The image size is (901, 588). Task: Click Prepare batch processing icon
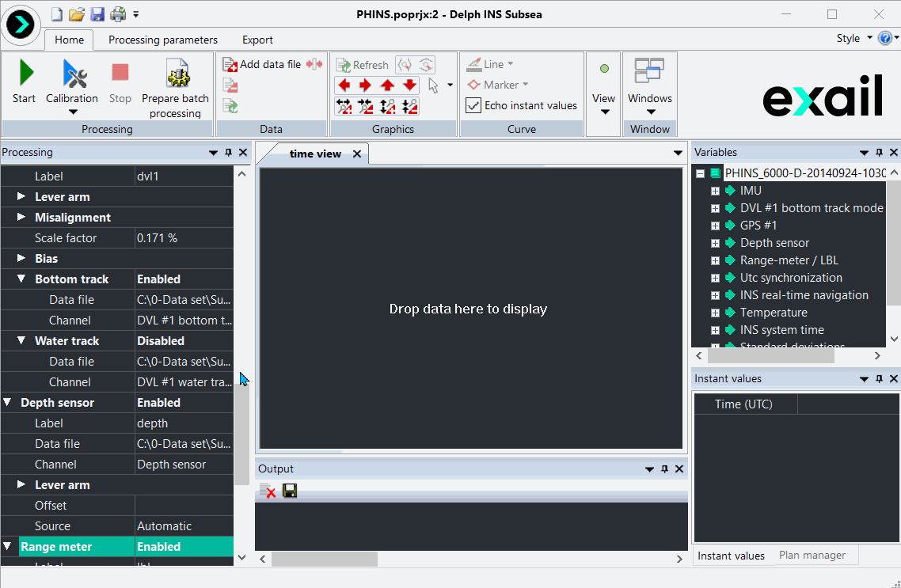click(177, 74)
